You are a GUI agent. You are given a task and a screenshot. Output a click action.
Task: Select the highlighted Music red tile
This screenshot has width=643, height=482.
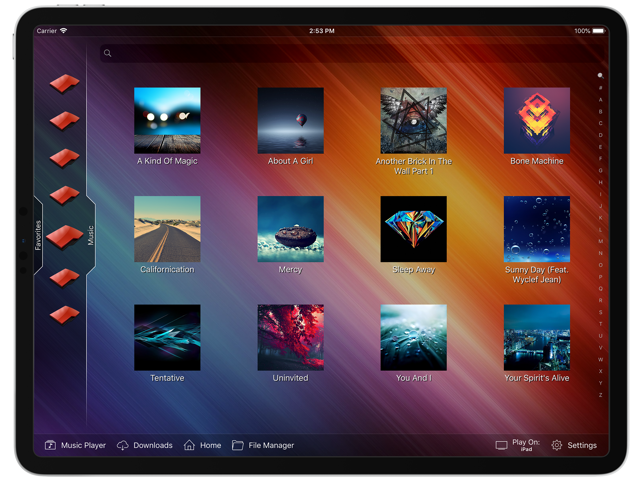[65, 236]
